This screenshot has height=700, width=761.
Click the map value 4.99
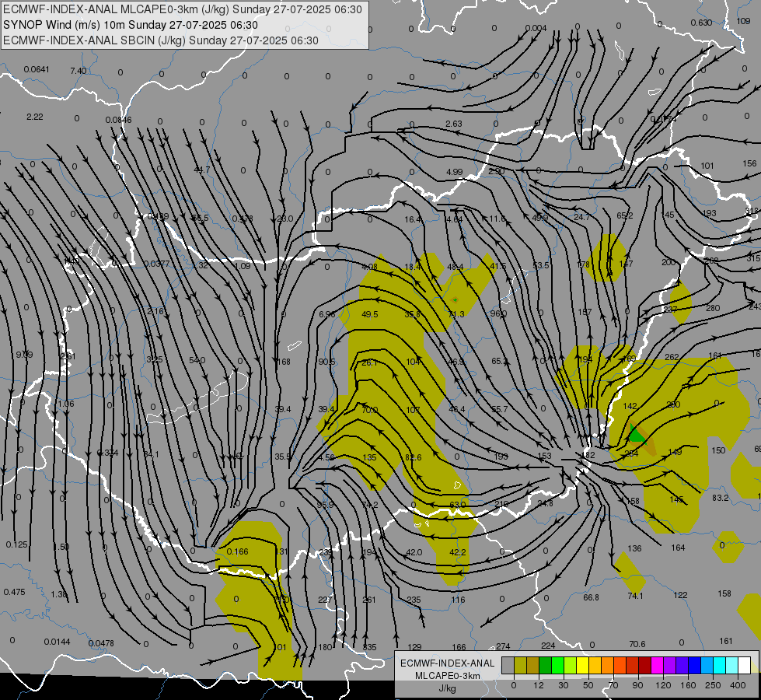[x=454, y=172]
